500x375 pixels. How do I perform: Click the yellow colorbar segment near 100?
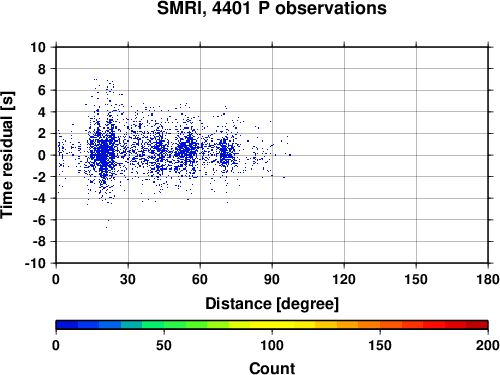pyautogui.click(x=272, y=325)
